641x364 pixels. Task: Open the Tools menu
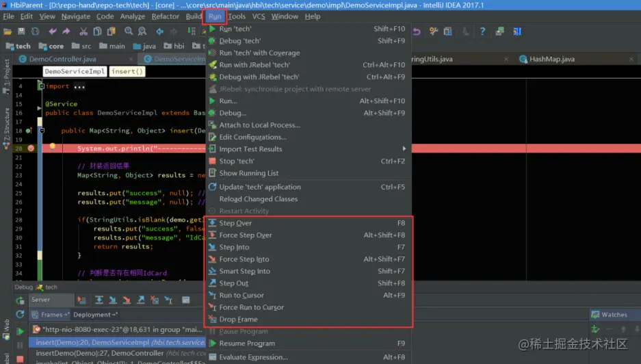pyautogui.click(x=236, y=16)
